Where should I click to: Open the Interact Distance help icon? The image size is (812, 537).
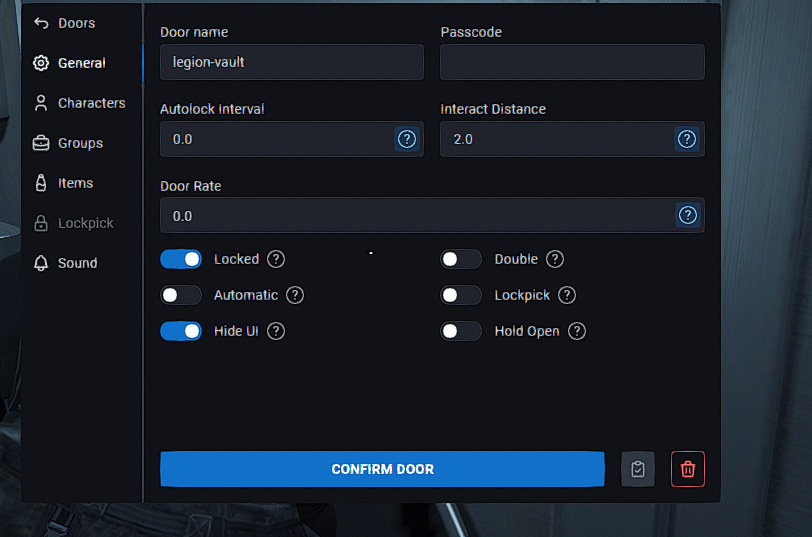pos(687,139)
